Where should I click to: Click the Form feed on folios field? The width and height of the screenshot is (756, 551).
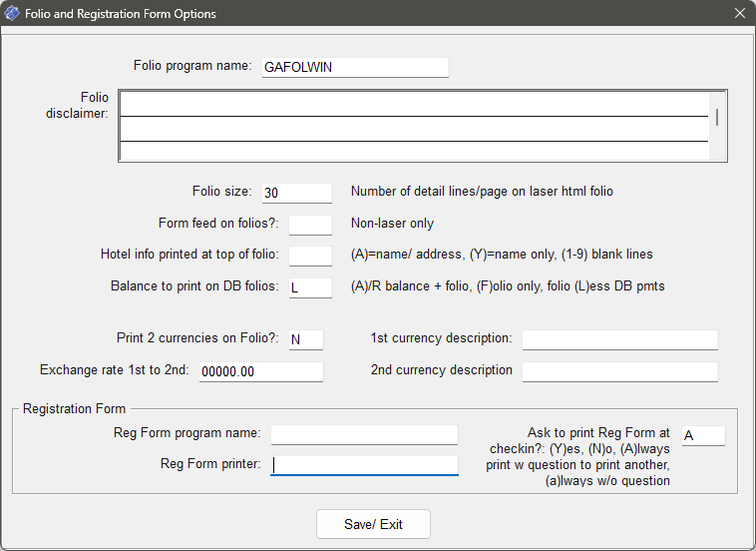(x=309, y=225)
